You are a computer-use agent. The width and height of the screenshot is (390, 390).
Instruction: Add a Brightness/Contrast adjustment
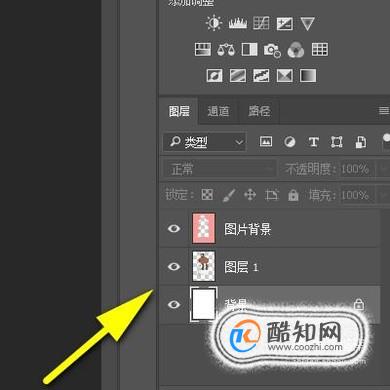(x=214, y=23)
